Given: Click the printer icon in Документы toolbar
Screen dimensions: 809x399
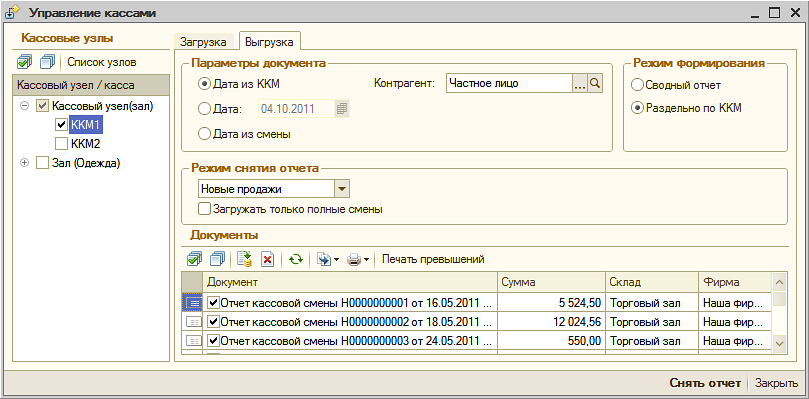Looking at the screenshot, I should click(354, 259).
